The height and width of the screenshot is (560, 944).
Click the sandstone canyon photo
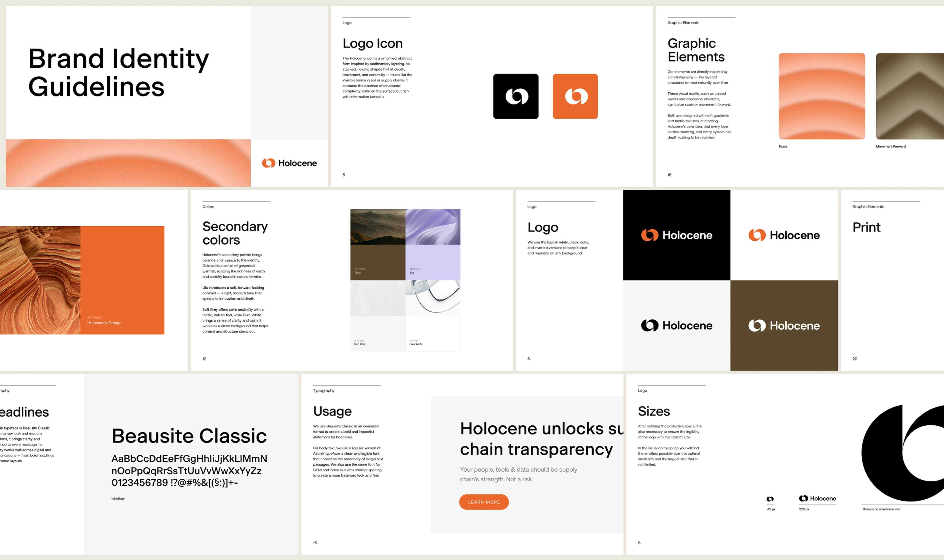point(40,280)
